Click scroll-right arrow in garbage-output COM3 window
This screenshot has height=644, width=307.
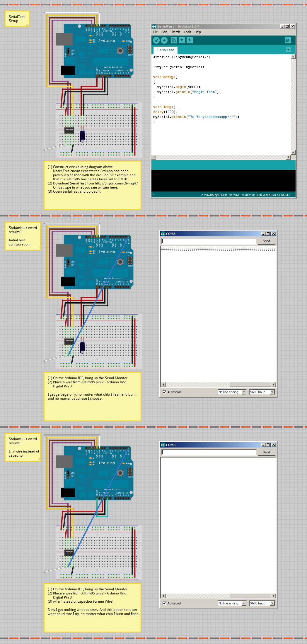pos(273,385)
